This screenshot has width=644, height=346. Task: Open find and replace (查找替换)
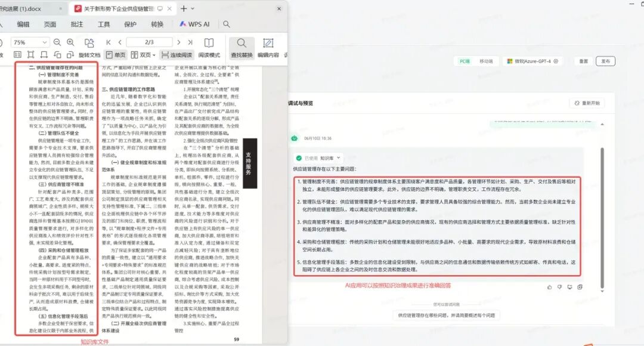241,48
